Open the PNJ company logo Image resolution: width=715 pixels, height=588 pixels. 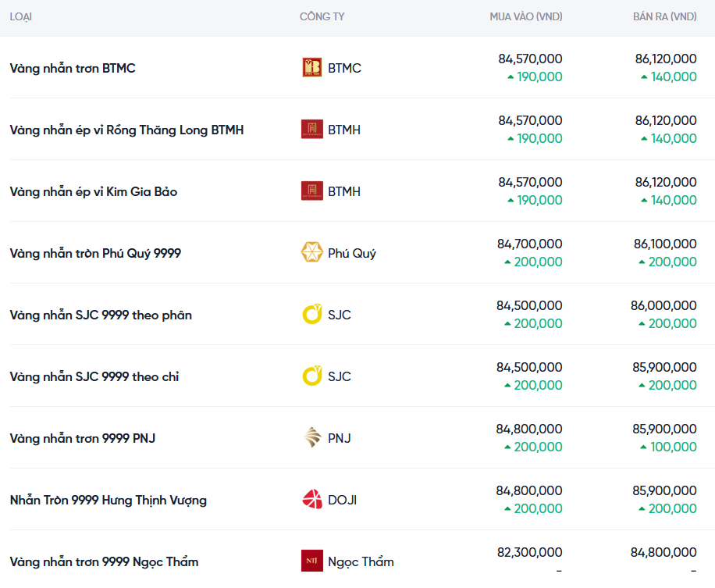(x=311, y=438)
